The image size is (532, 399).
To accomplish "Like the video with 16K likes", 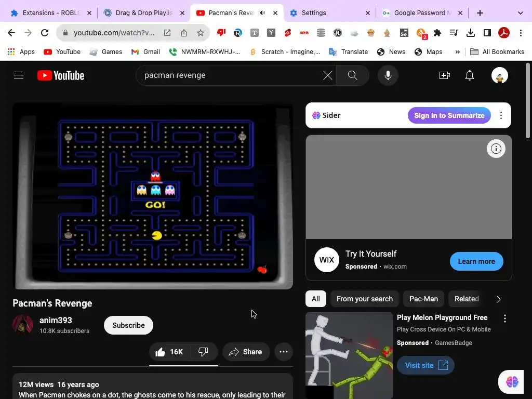I will [x=169, y=352].
